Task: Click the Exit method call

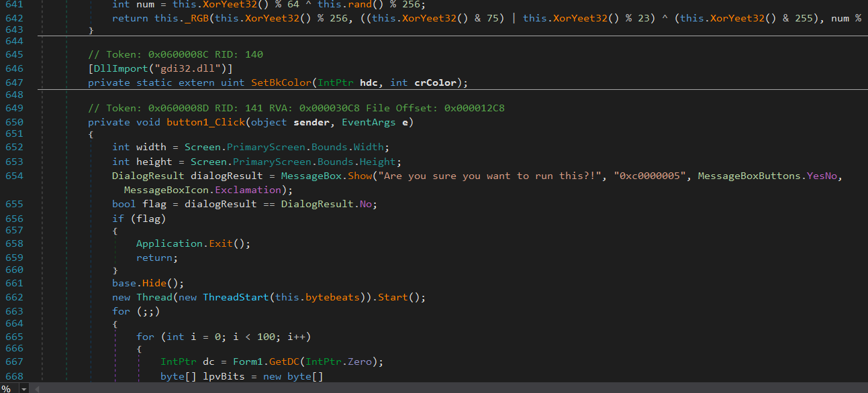Action: (220, 243)
